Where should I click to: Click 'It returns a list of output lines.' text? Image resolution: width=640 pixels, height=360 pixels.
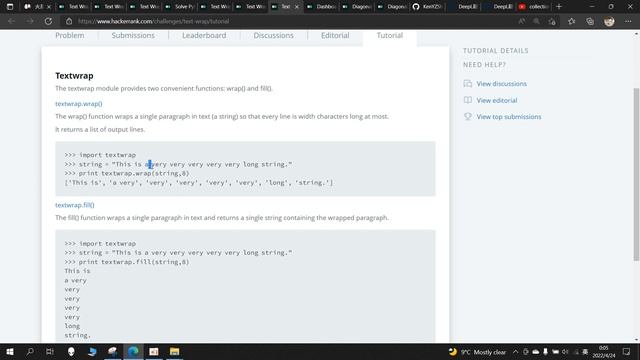[100, 129]
